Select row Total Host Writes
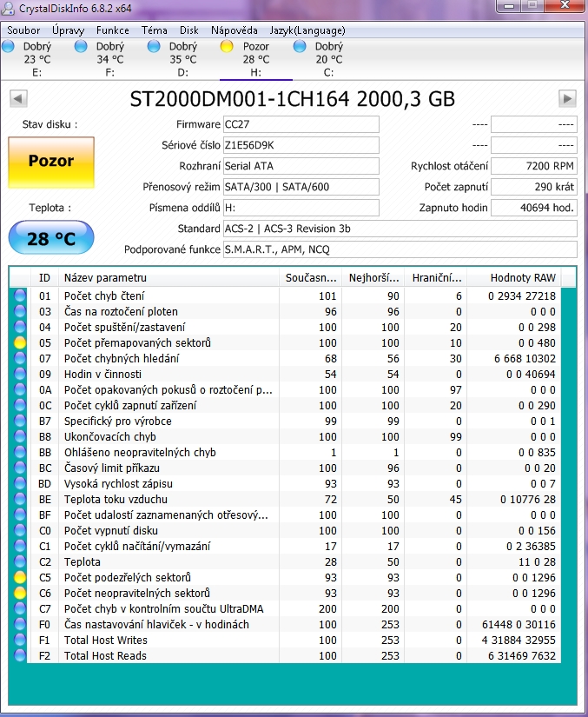588x717 pixels. 285,641
